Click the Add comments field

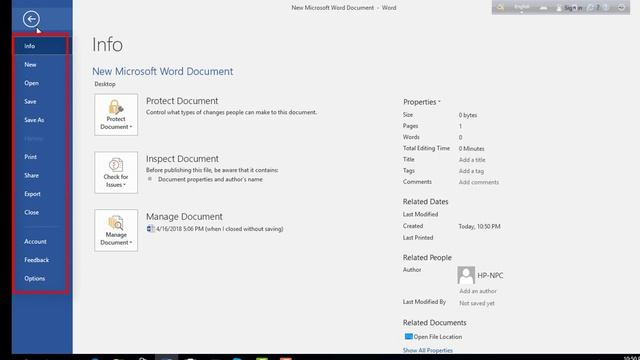click(479, 182)
